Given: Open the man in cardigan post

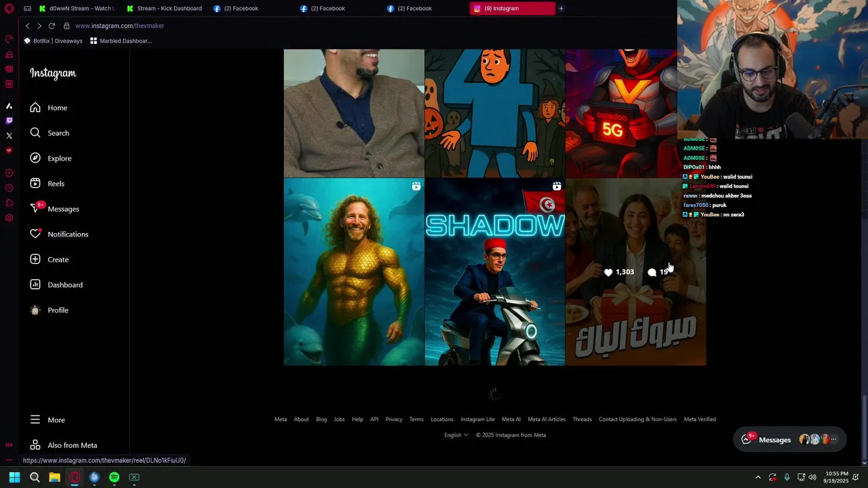Looking at the screenshot, I should tap(354, 113).
